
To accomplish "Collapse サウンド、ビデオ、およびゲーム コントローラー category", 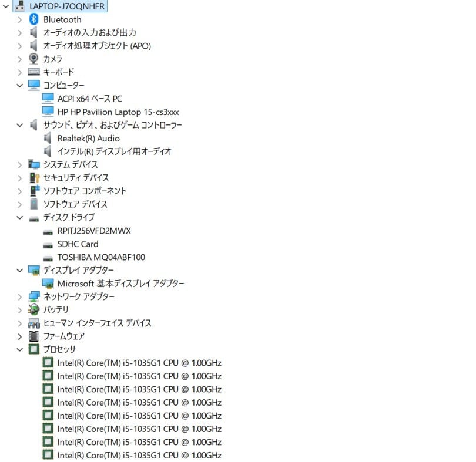I will coord(20,125).
